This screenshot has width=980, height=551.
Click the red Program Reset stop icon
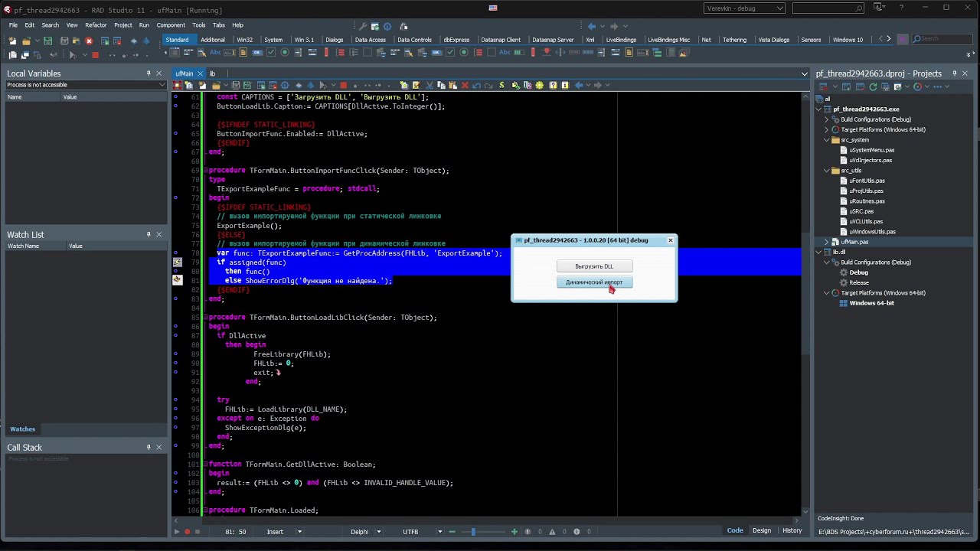tap(95, 55)
